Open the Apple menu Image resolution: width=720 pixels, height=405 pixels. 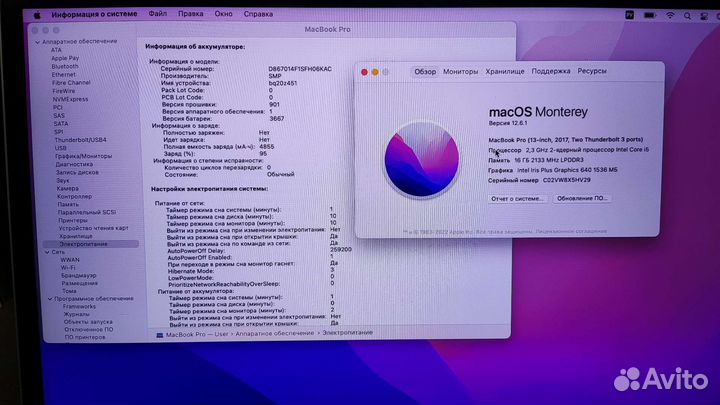coord(37,15)
